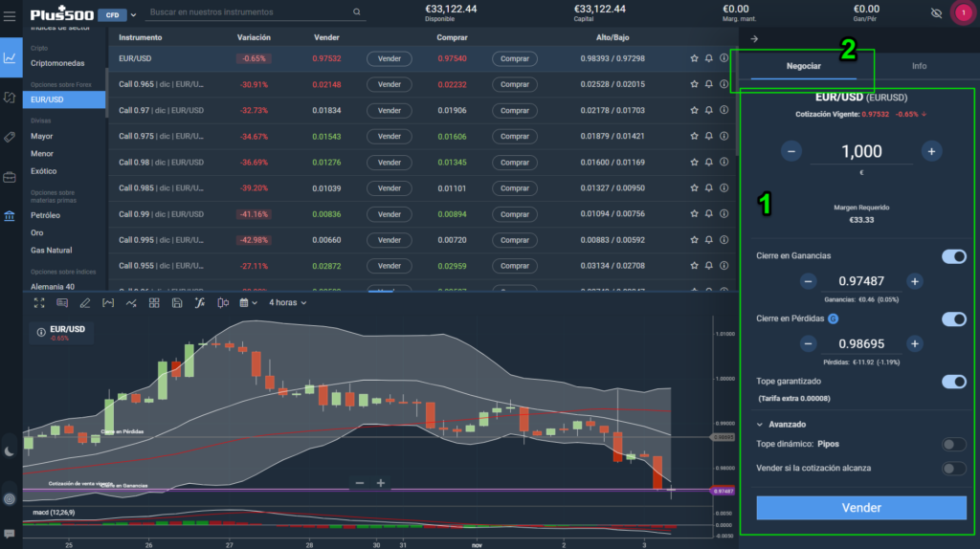Select Petróleo options category
The width and height of the screenshot is (980, 549).
pyautogui.click(x=46, y=215)
